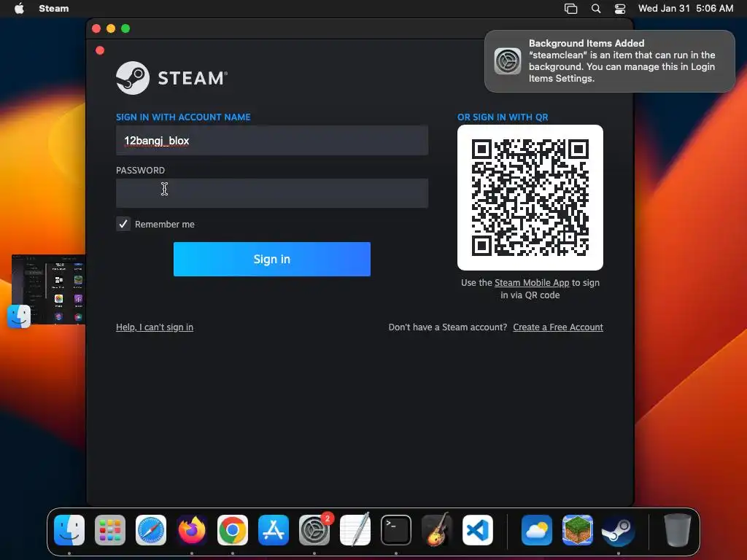
Task: Open the Apple menu
Action: tap(19, 8)
